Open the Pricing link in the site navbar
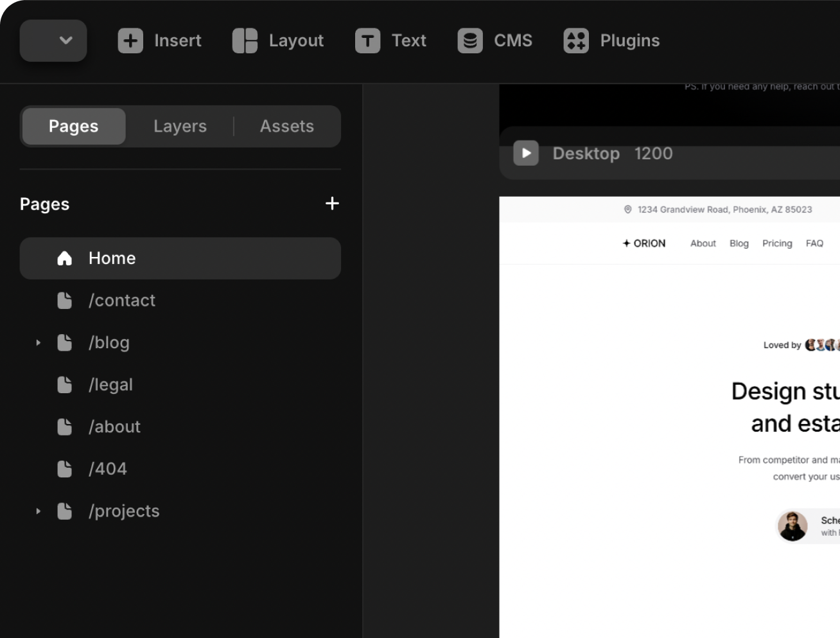The width and height of the screenshot is (840, 638). click(777, 244)
